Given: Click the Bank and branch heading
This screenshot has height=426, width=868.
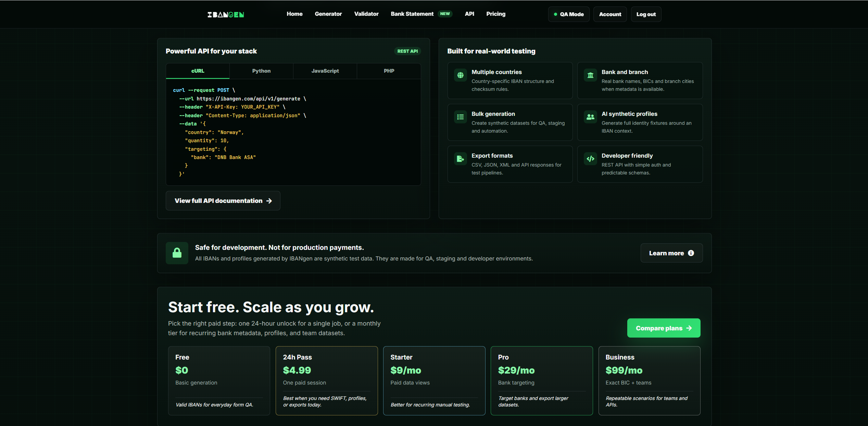Looking at the screenshot, I should pyautogui.click(x=625, y=72).
